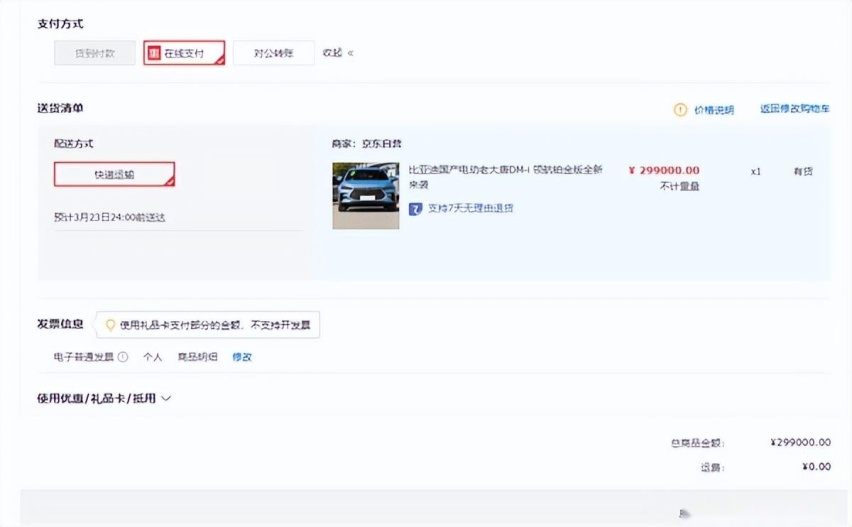Click invoice content 商品明细
The height and width of the screenshot is (527, 852).
pos(197,357)
